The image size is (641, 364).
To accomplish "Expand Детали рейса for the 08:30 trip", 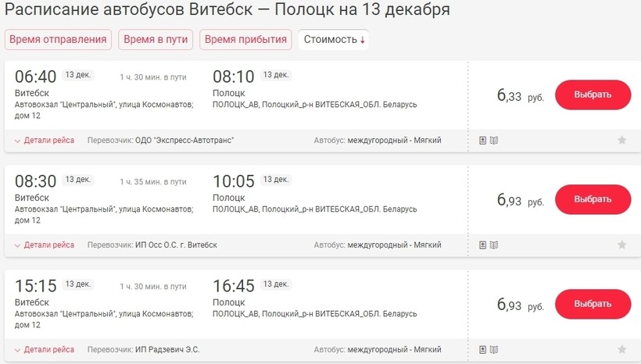I will pyautogui.click(x=45, y=245).
